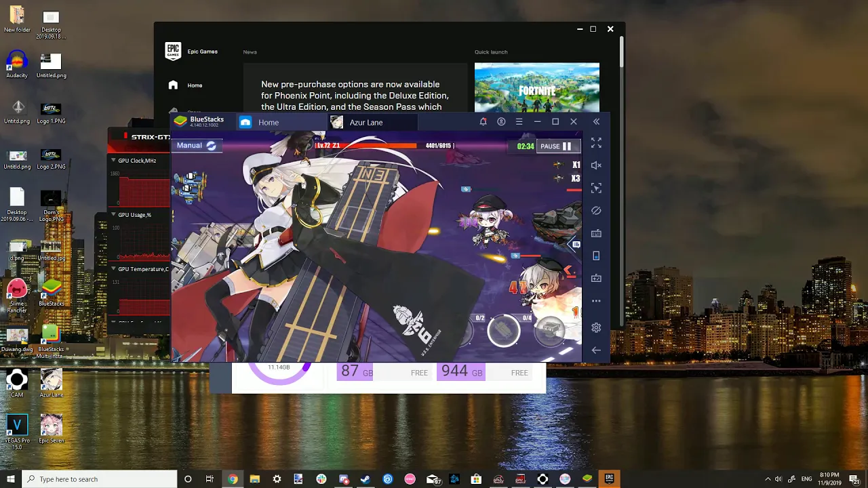Open Task View on taskbar
This screenshot has width=868, height=488.
click(210, 479)
